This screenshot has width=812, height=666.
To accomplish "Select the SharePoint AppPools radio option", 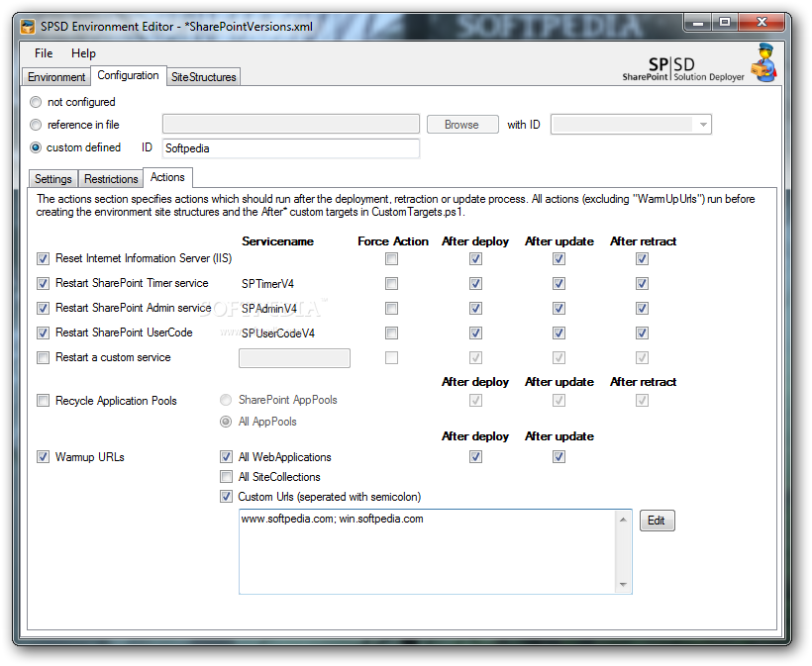I will 226,400.
